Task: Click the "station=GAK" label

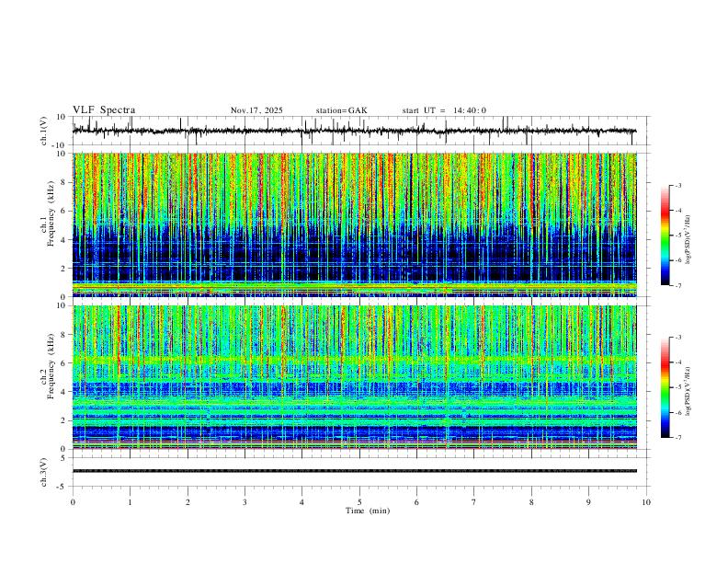Action: [341, 110]
